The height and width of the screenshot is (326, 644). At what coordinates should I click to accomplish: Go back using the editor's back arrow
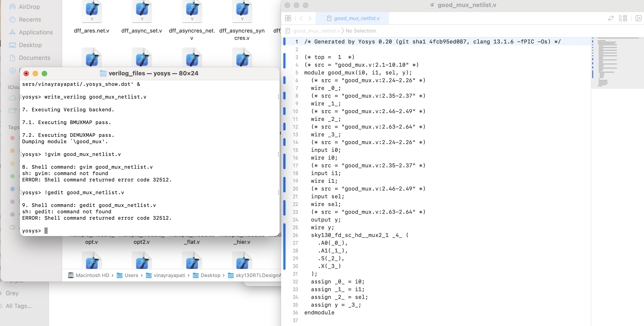tap(301, 18)
